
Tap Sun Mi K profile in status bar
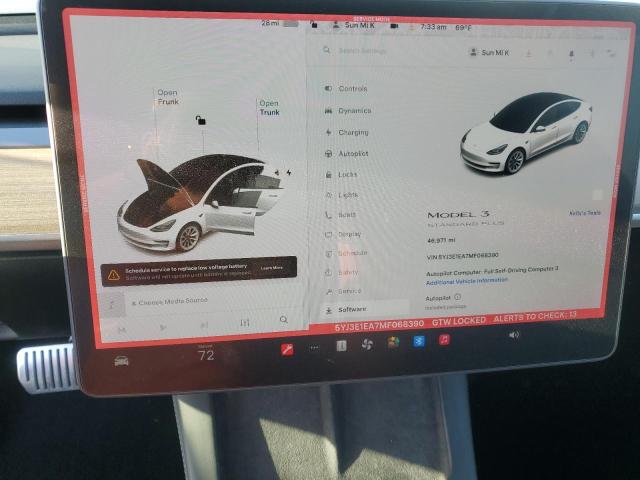(354, 25)
